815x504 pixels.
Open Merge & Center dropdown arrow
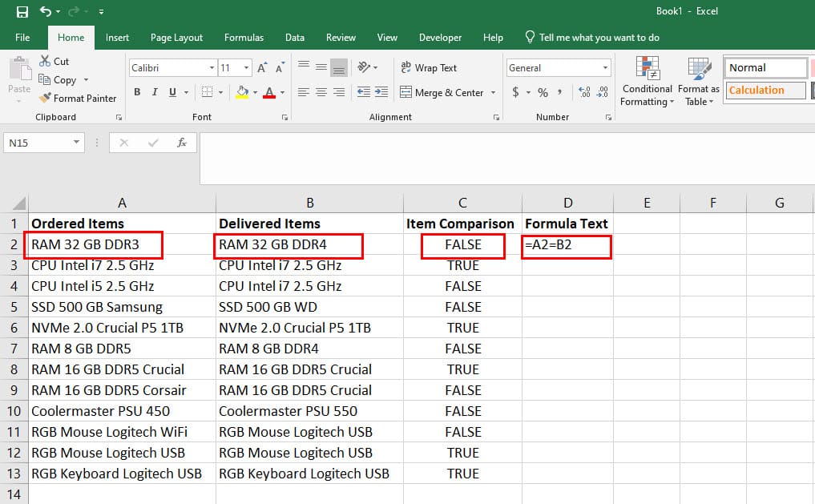tap(493, 92)
